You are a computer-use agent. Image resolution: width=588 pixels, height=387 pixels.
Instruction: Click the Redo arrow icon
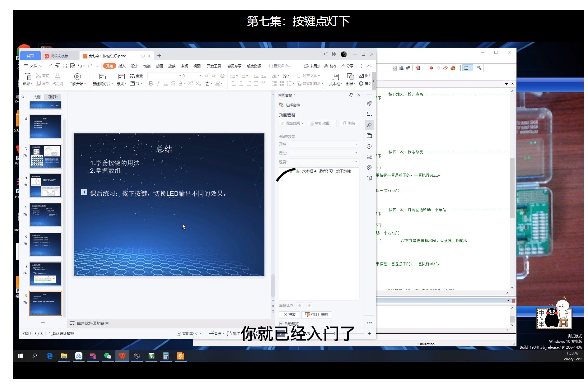pos(90,66)
